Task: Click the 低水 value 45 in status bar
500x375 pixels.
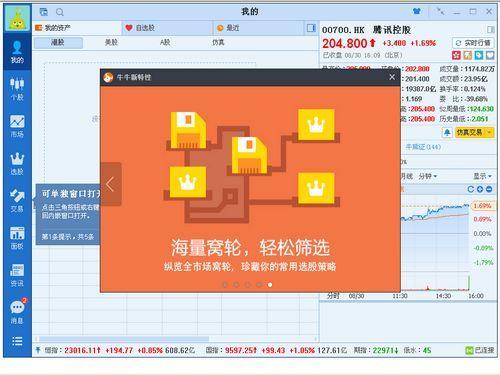Action: pyautogui.click(x=427, y=350)
